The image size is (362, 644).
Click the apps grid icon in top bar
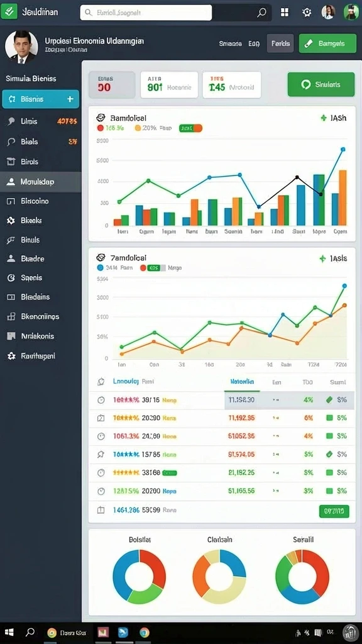click(285, 13)
